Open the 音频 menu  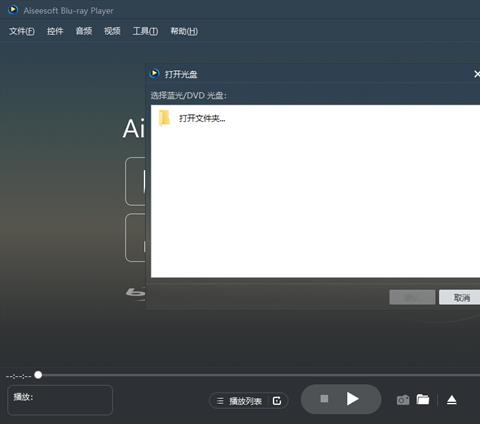[84, 31]
